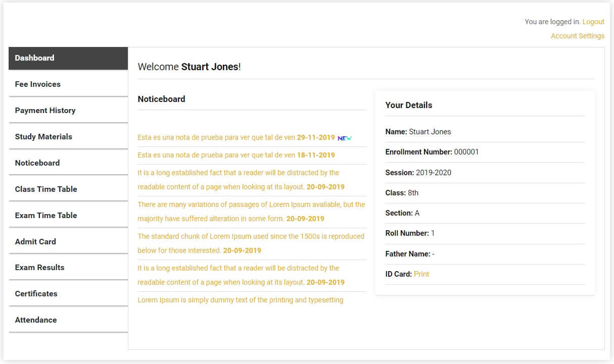Screen dimensions: 614x364
Task: View the Class Time Table
Action: tap(68, 189)
